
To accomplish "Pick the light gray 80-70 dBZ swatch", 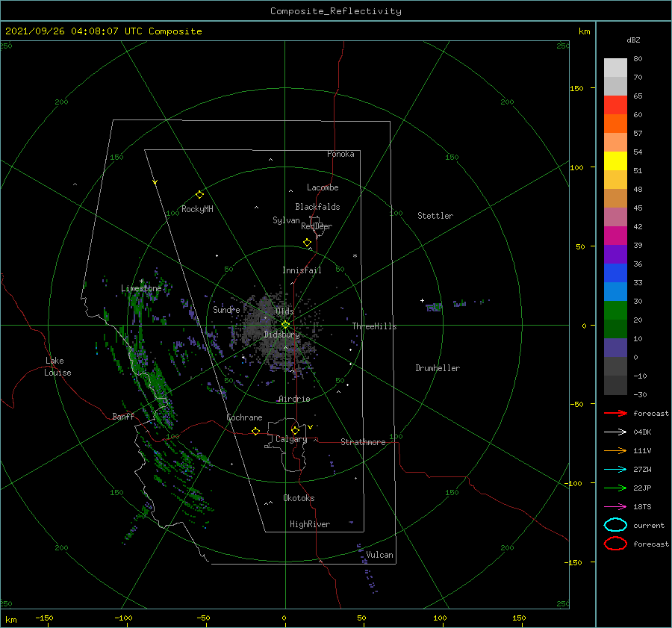I will coord(615,67).
